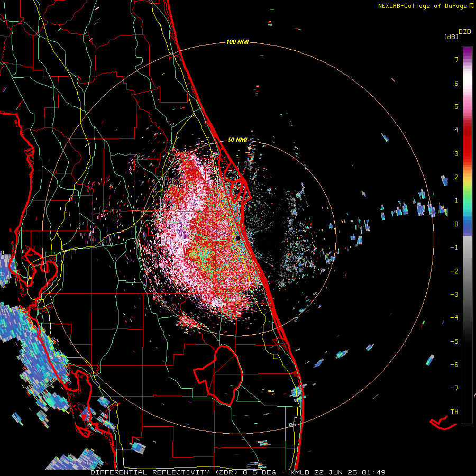Click the ZDR color scale bar
476x476 pixels.
click(467, 235)
